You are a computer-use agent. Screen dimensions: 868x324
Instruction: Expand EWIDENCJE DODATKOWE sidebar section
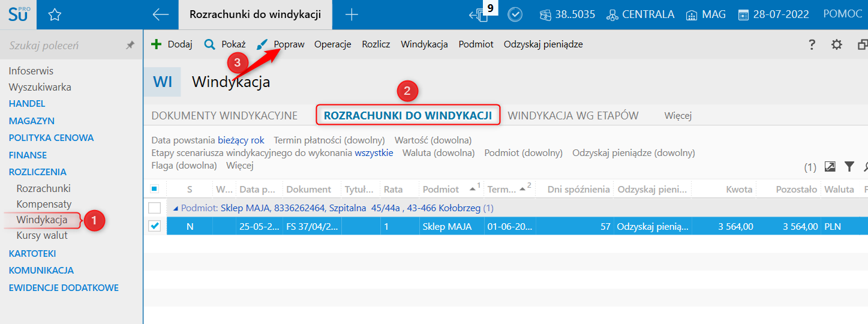[x=64, y=287]
